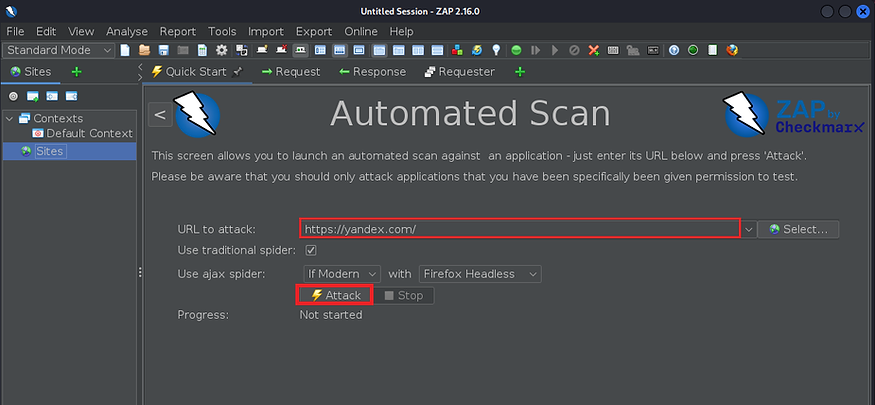Click the target scope icon in Sites panel
Image resolution: width=875 pixels, height=405 pixels.
(13, 97)
